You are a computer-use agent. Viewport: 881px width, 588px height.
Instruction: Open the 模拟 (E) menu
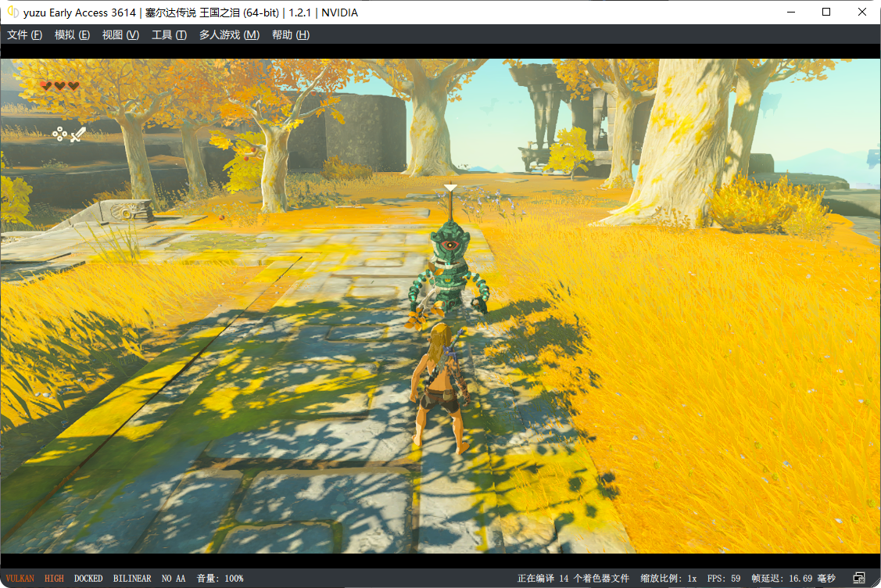click(x=72, y=35)
